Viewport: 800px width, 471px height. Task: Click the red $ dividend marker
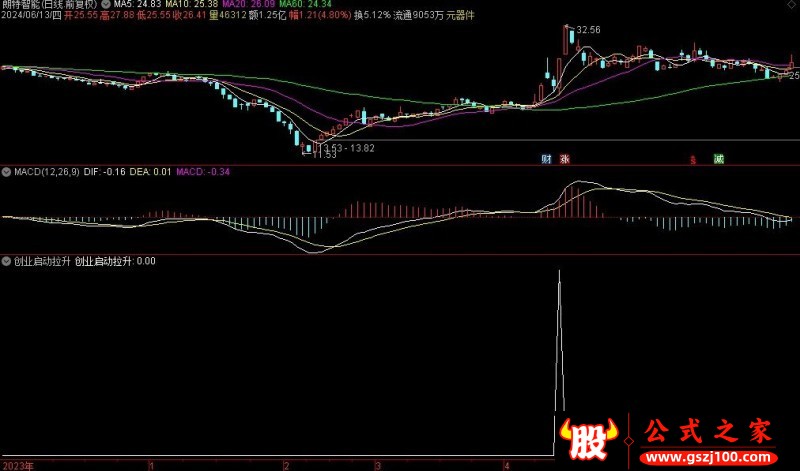pos(692,159)
